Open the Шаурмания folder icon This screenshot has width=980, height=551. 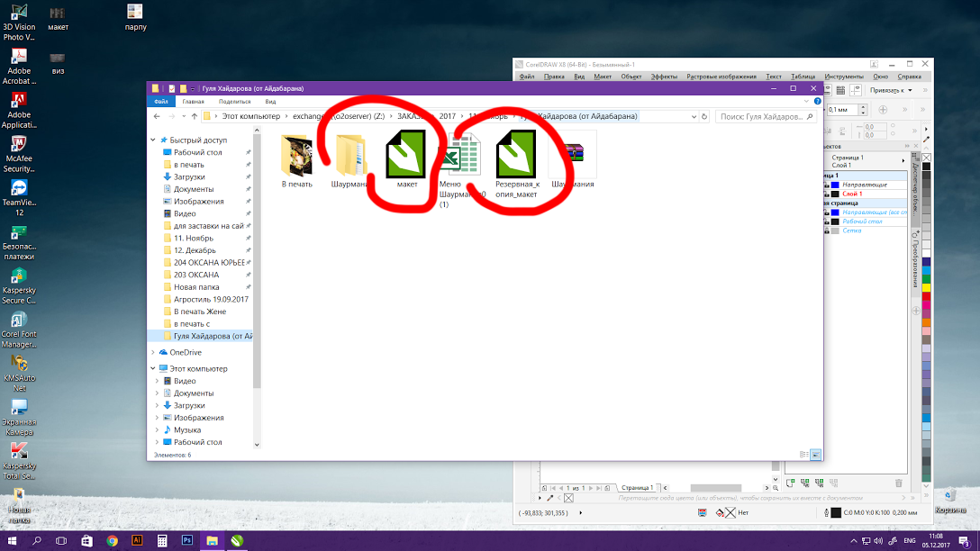tap(350, 155)
